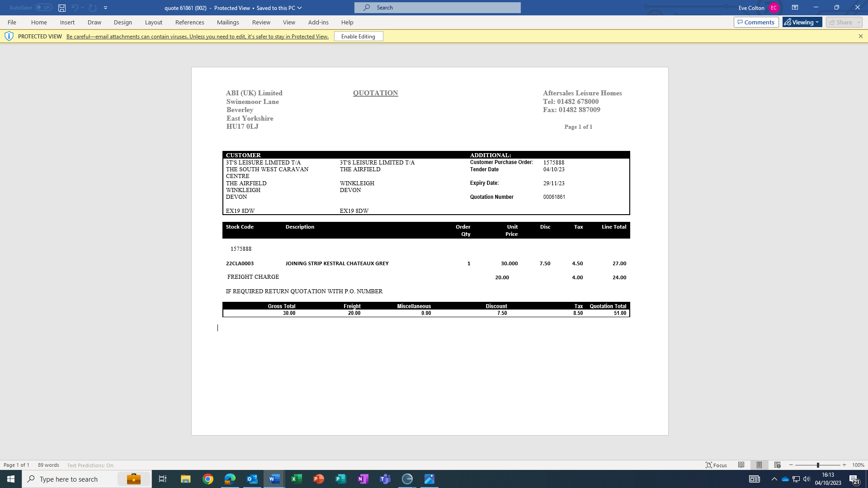The height and width of the screenshot is (488, 868).
Task: Switch to Read Mode view icon
Action: (741, 465)
